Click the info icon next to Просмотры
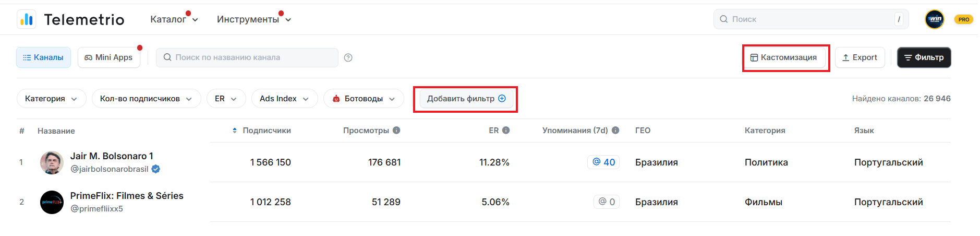 [396, 131]
